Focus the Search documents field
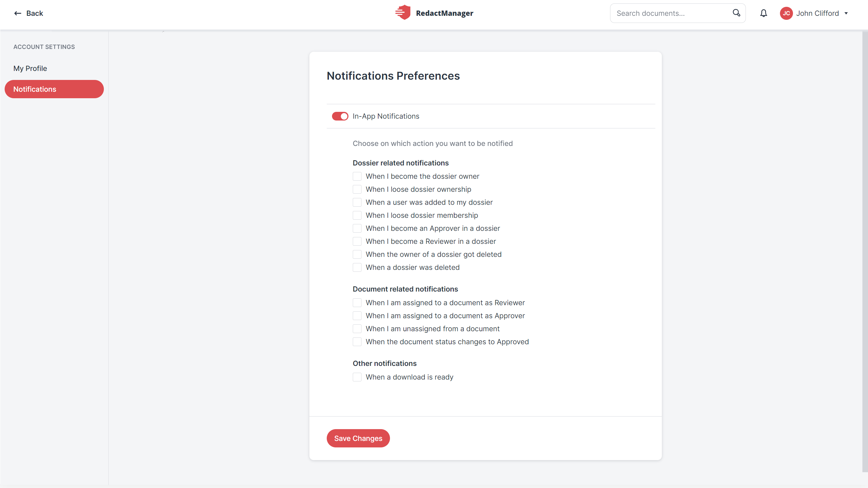The width and height of the screenshot is (868, 488). 678,13
